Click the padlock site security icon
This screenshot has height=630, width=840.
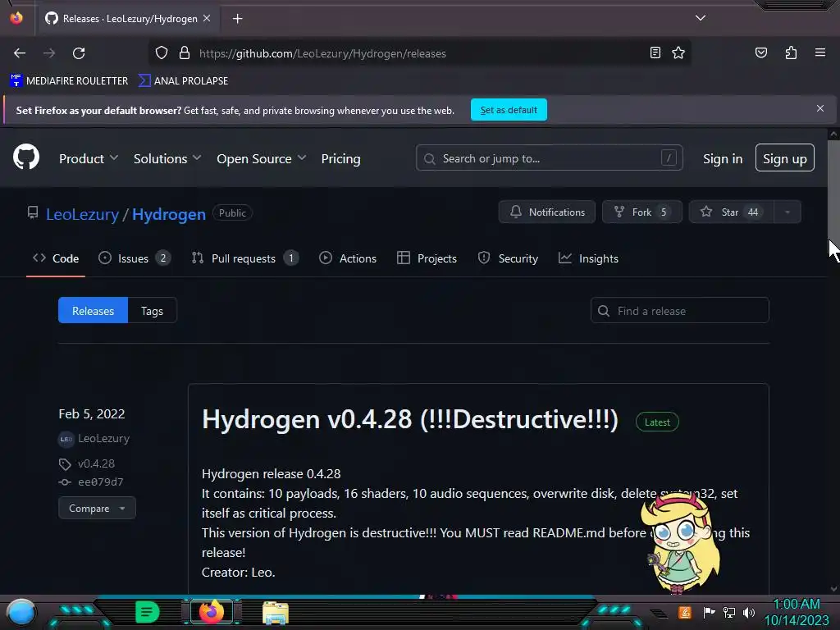coord(185,53)
